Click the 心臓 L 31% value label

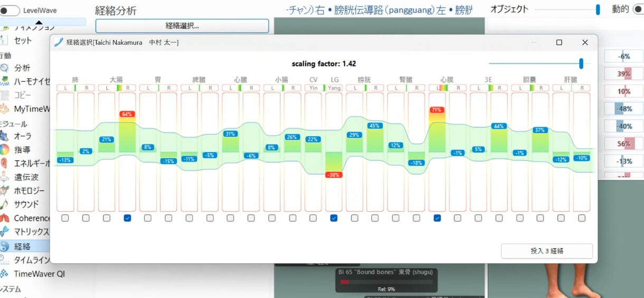(x=230, y=134)
